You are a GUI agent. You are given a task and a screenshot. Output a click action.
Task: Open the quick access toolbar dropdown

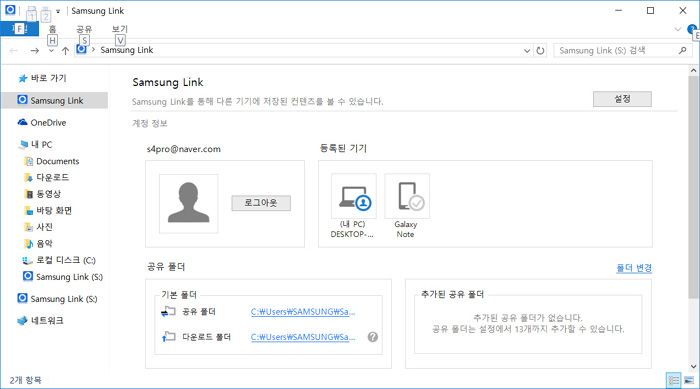click(58, 12)
